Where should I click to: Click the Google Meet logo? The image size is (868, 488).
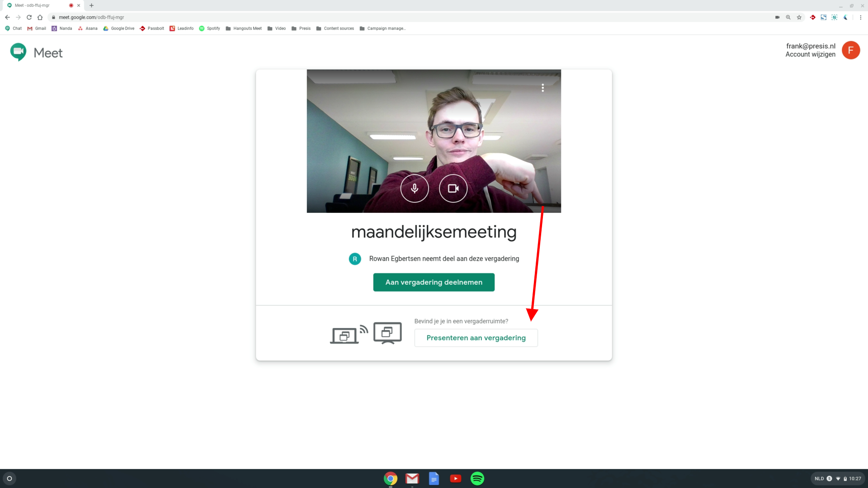tap(36, 52)
